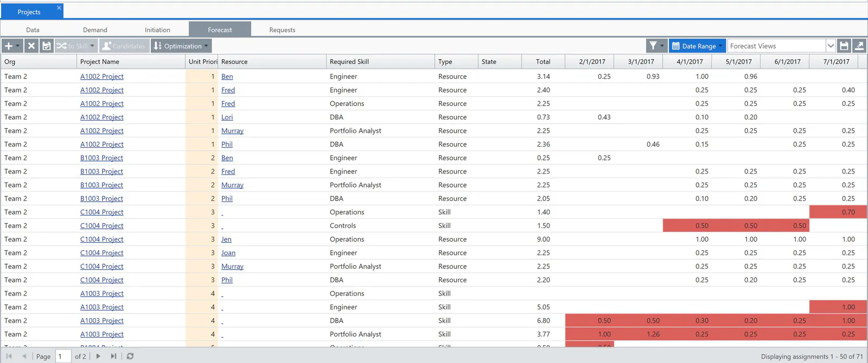Screen dimensions: 868x363
Task: Go to the first page
Action: tap(9, 356)
